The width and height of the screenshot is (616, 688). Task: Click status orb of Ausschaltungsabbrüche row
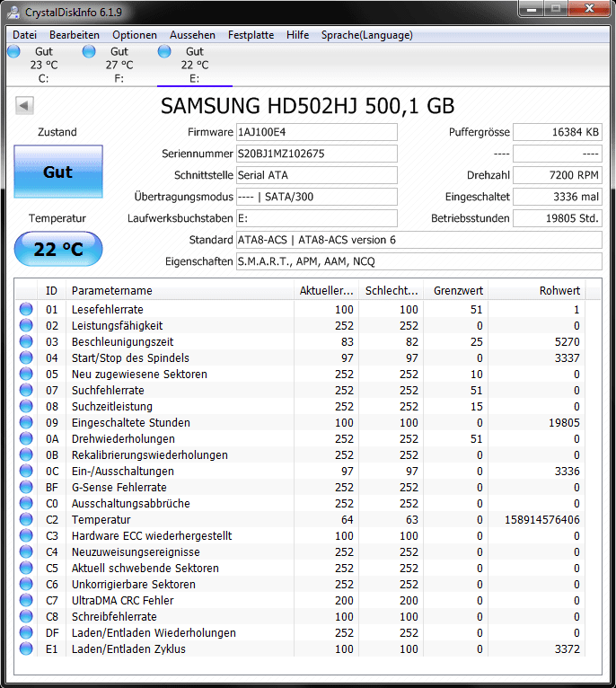26,503
